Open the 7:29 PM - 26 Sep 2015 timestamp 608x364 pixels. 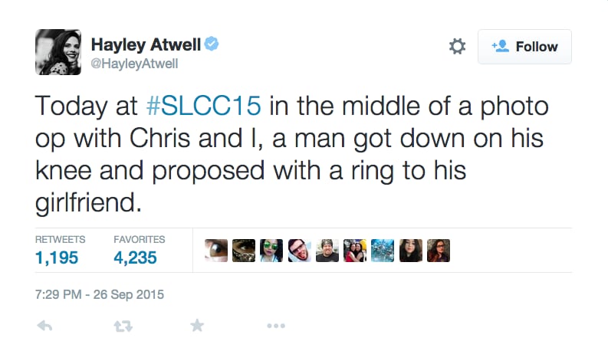point(99,294)
